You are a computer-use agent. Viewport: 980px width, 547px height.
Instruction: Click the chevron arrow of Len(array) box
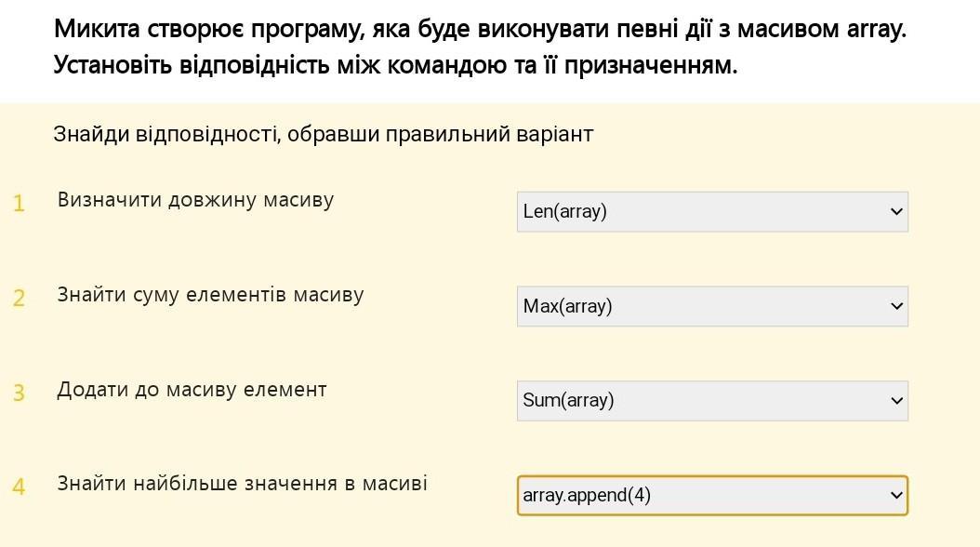(x=896, y=212)
